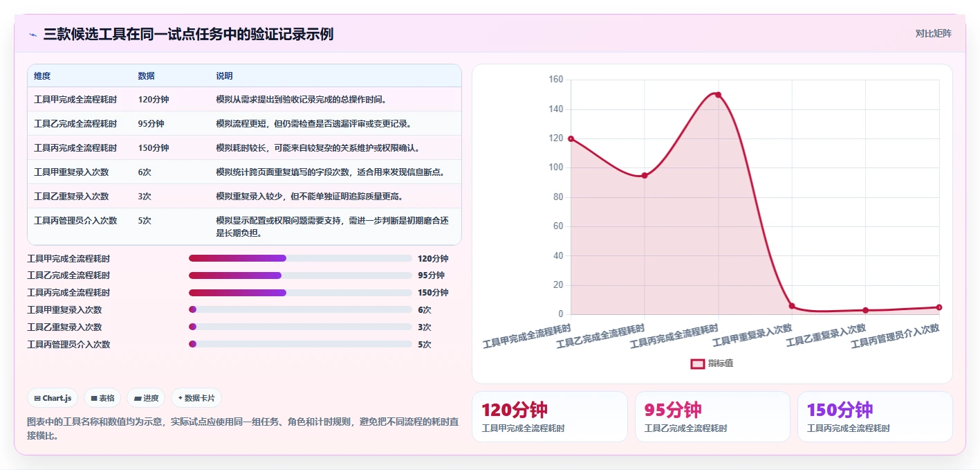Click the y-axis tick label 40
This screenshot has width=980, height=470.
pyautogui.click(x=559, y=255)
